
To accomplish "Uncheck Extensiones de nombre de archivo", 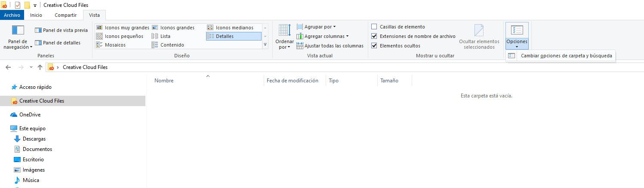I will [x=374, y=36].
